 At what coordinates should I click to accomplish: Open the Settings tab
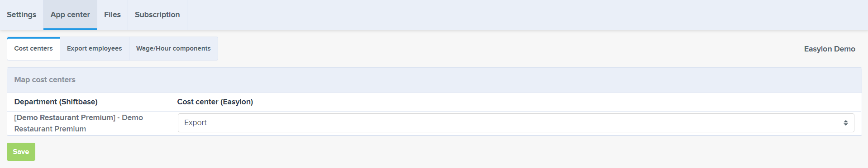point(22,15)
